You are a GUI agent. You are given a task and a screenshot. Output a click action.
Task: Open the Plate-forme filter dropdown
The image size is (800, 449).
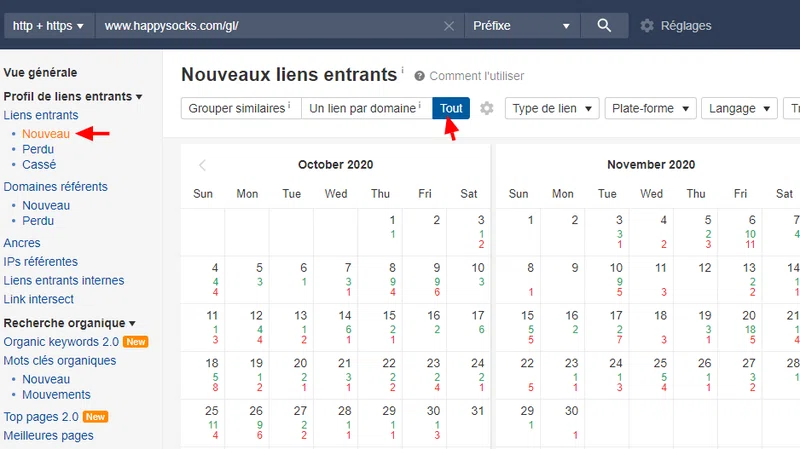click(x=652, y=108)
